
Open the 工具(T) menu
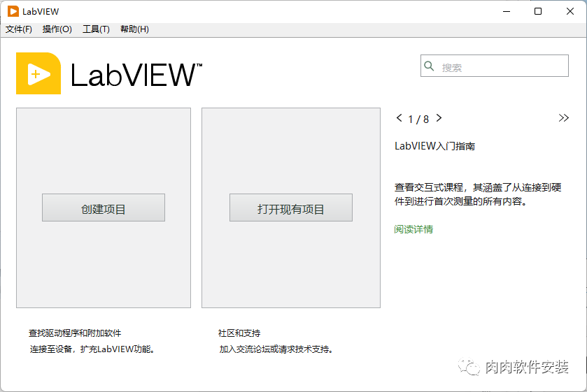coord(96,29)
